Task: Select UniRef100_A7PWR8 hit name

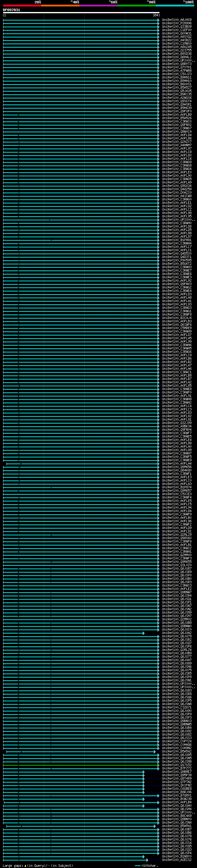Action: [177, 71]
